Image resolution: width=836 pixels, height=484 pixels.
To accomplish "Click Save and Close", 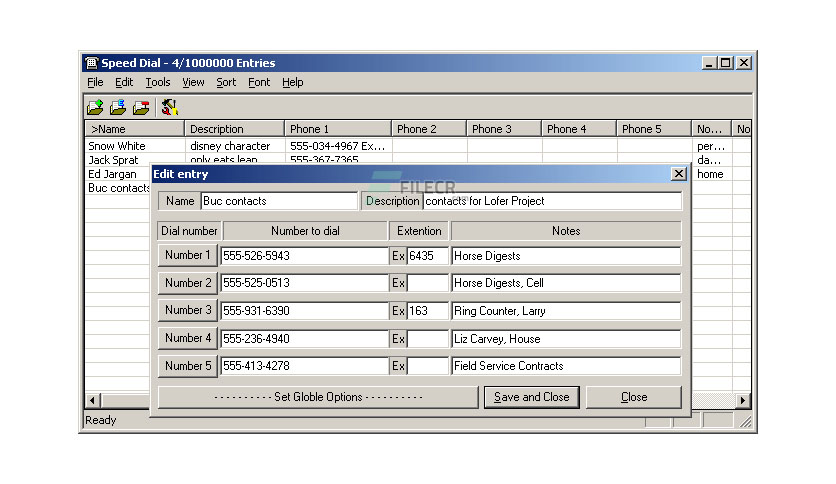I will click(x=532, y=397).
